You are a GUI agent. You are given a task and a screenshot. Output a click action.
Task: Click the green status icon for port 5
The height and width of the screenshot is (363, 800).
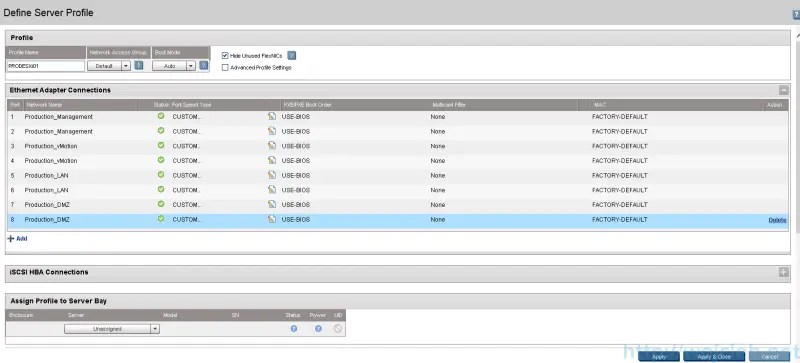click(x=161, y=175)
